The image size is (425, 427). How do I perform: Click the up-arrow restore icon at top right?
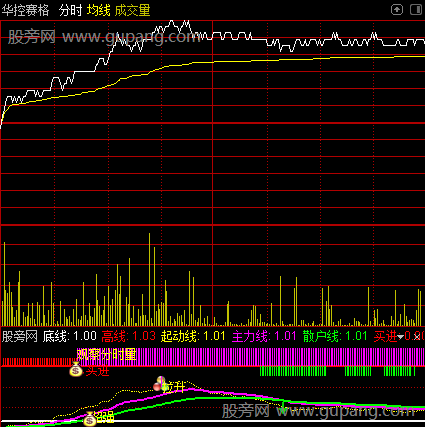click(397, 10)
